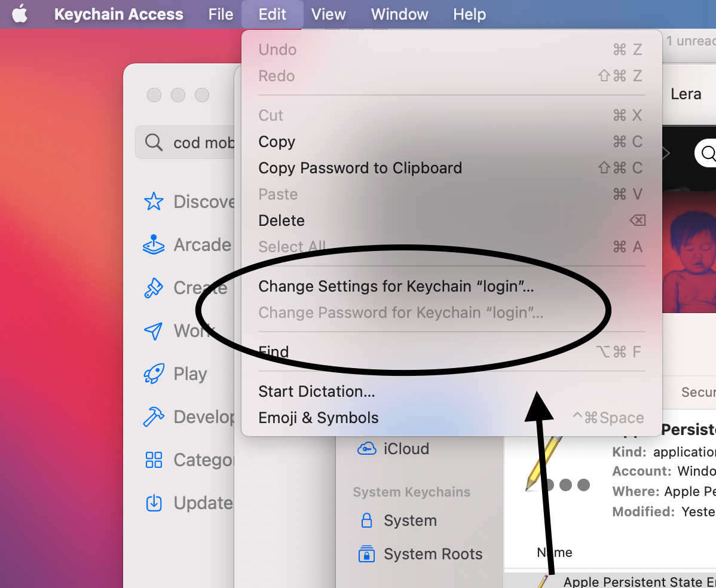Select Start Dictation
The height and width of the screenshot is (588, 716).
tap(451, 391)
